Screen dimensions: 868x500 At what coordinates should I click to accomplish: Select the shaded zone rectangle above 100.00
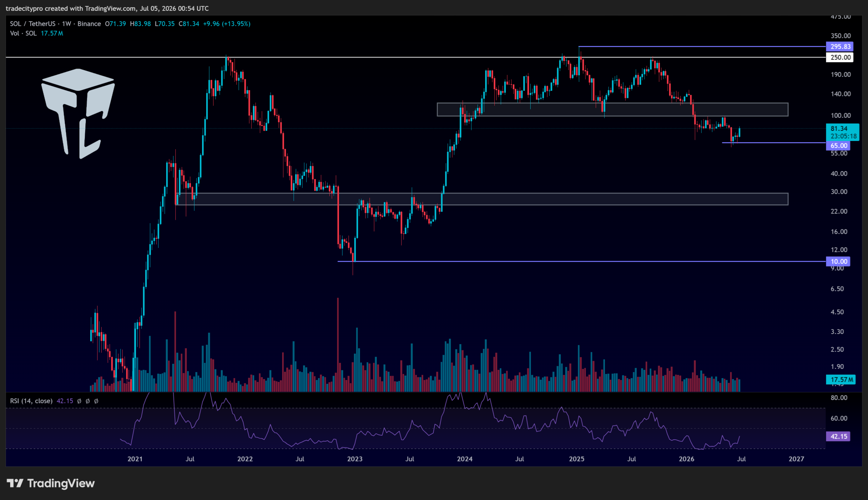(612, 109)
